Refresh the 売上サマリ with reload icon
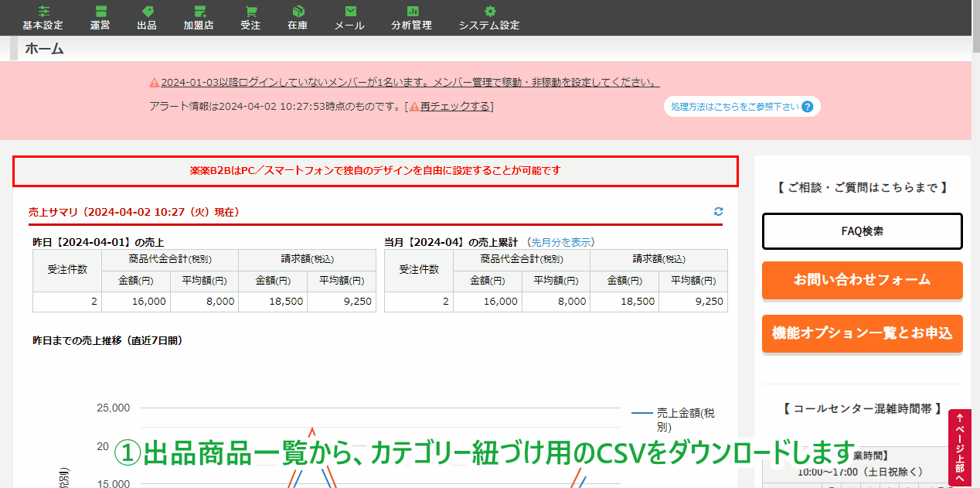Viewport: 980px width, 488px height. click(x=718, y=211)
